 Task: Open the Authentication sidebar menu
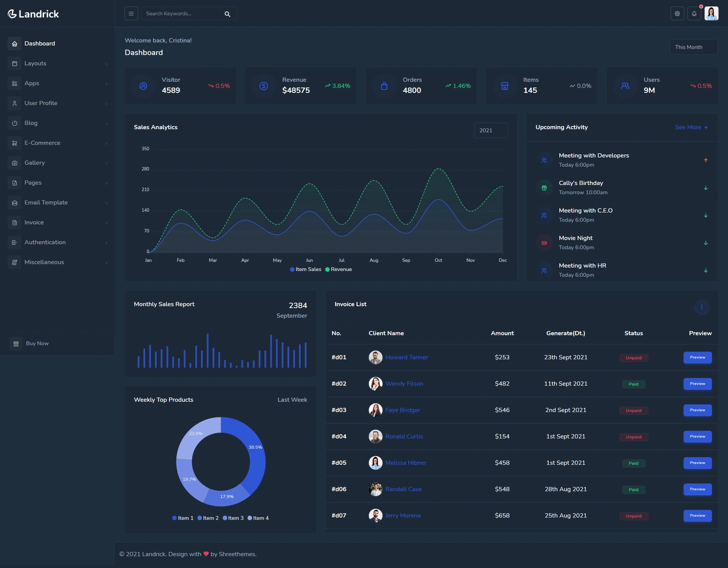tap(58, 242)
